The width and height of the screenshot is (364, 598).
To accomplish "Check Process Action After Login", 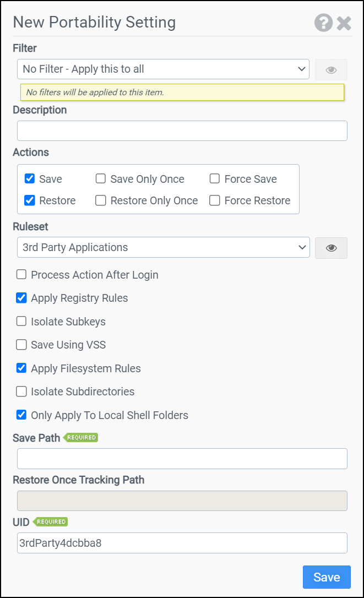I will [21, 274].
